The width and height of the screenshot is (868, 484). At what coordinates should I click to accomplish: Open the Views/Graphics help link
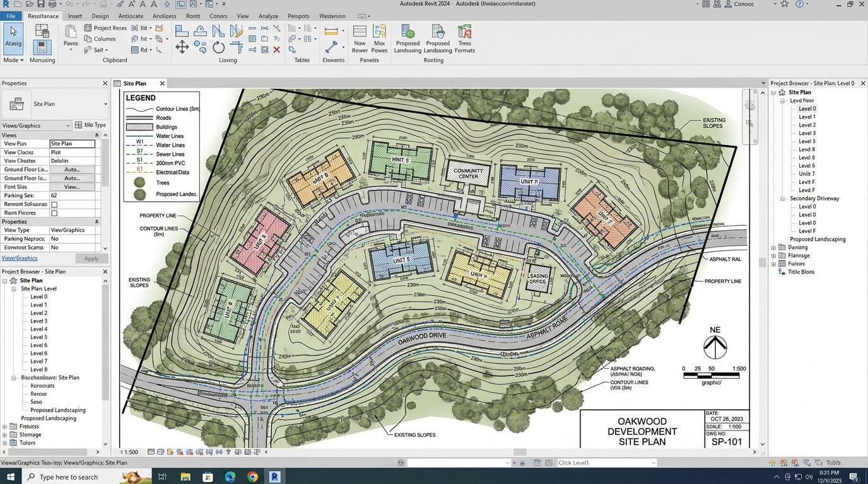[x=20, y=258]
